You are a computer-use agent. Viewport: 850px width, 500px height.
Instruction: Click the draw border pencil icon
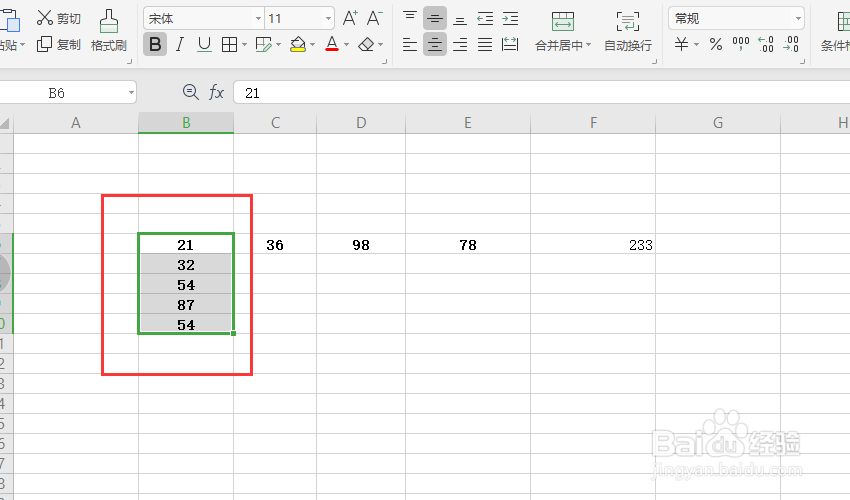[263, 44]
